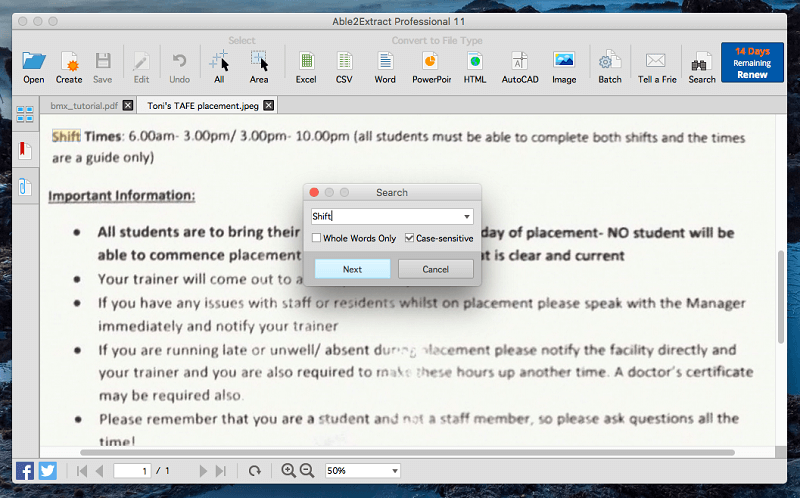Open the thumbnails panel in sidebar
Viewport: 800px width, 498px height.
click(x=25, y=114)
